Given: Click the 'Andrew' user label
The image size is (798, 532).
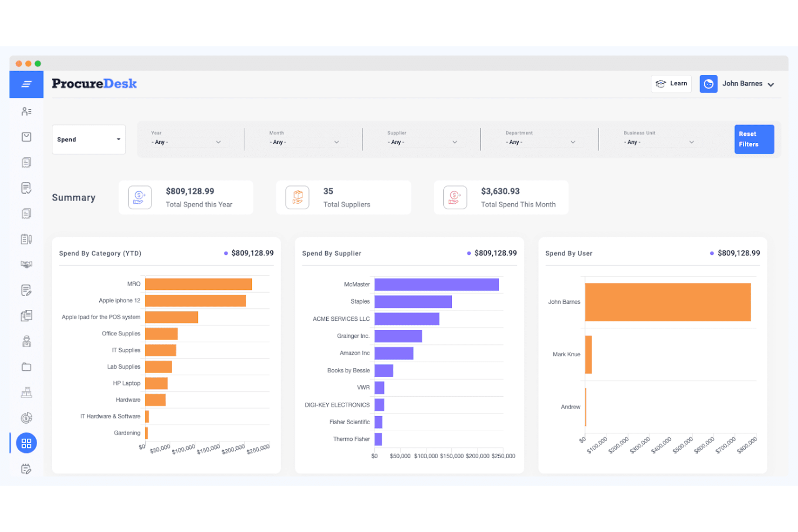Looking at the screenshot, I should [x=570, y=407].
